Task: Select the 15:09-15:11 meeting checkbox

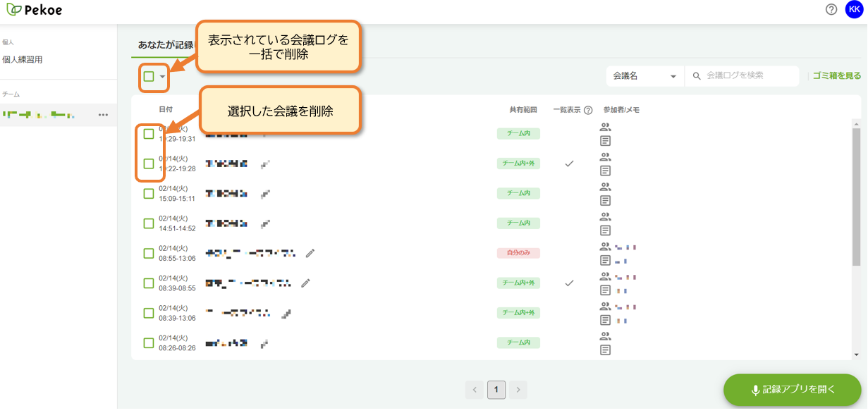Action: [149, 194]
